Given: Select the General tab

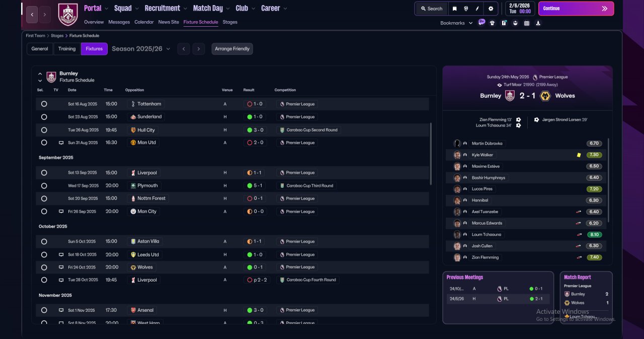Looking at the screenshot, I should 40,49.
